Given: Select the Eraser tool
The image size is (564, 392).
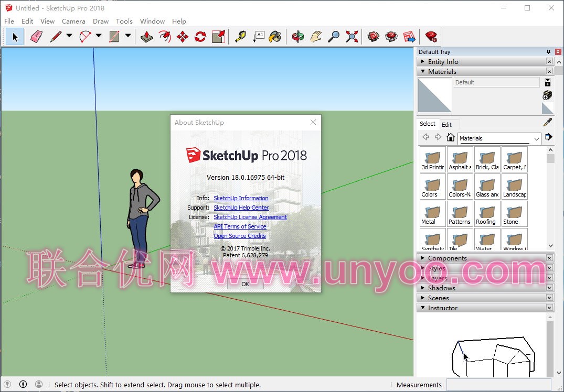Looking at the screenshot, I should pos(36,37).
